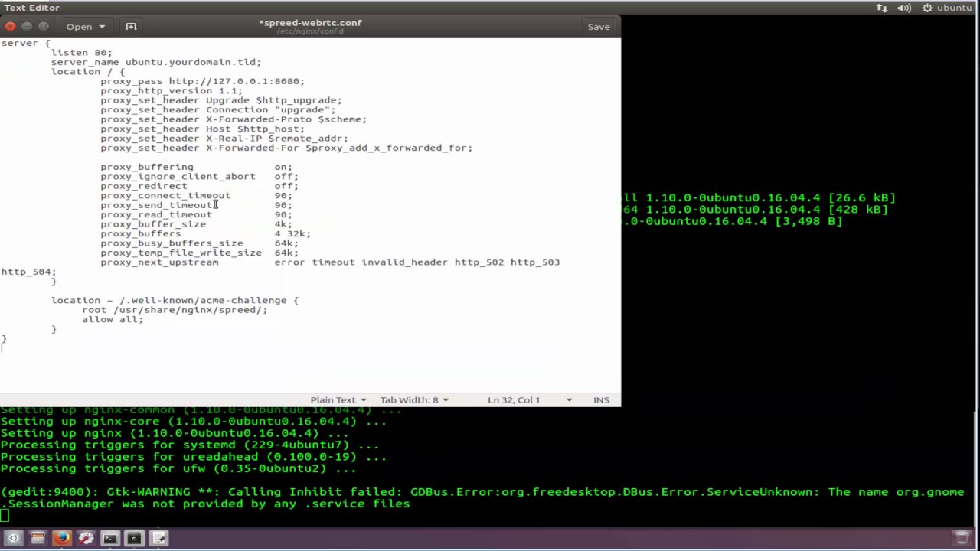The width and height of the screenshot is (980, 551).
Task: Click the 'proxy_connect_timeout' directive
Action: pos(165,195)
